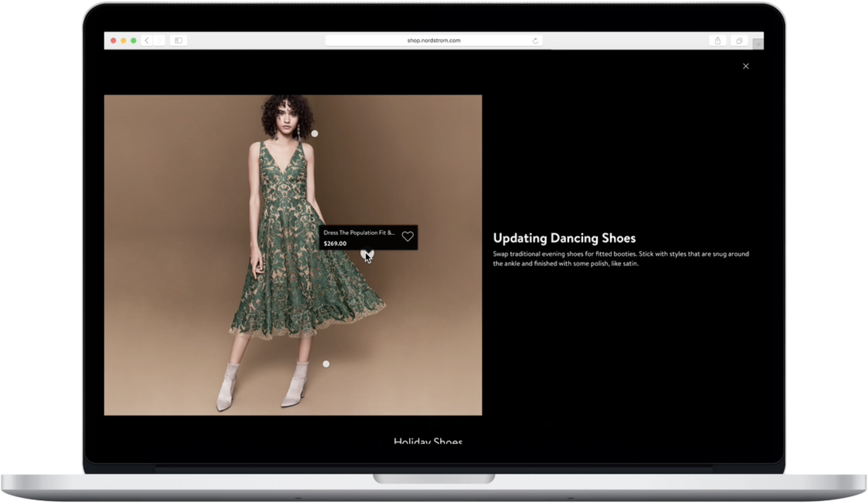
Task: Enter full screen with green button
Action: coord(134,41)
